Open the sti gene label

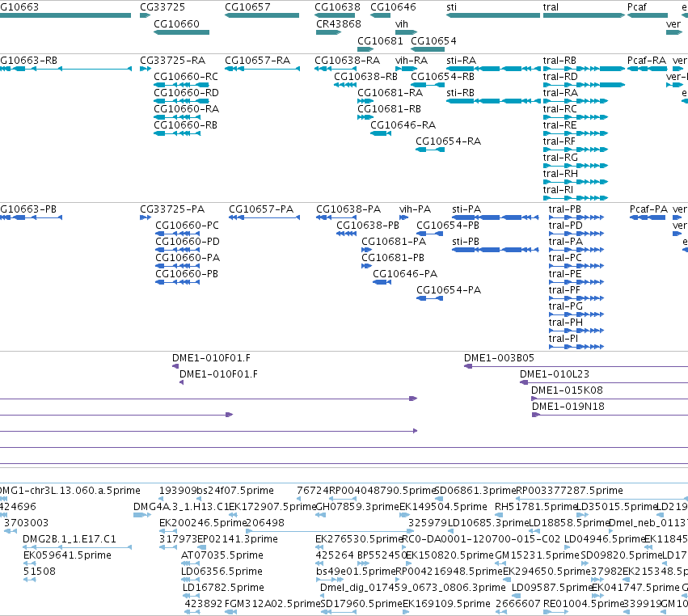coord(451,7)
